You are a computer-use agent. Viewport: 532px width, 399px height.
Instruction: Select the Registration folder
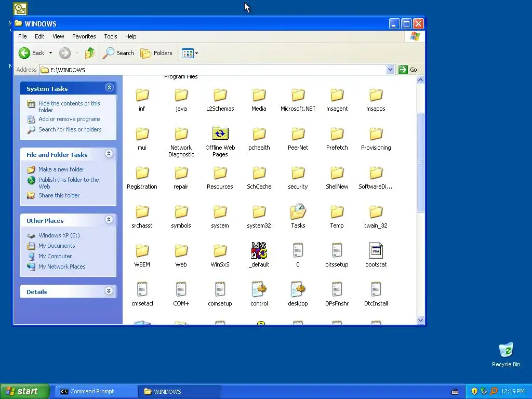pyautogui.click(x=142, y=178)
